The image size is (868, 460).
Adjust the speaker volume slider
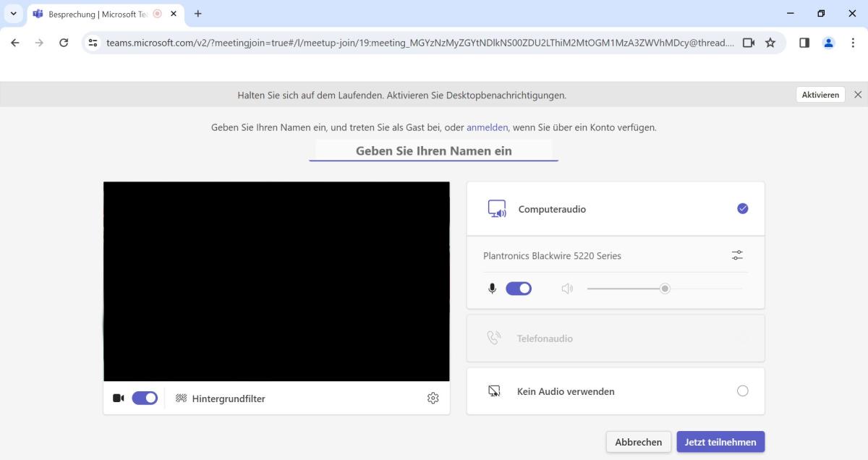[x=665, y=288]
